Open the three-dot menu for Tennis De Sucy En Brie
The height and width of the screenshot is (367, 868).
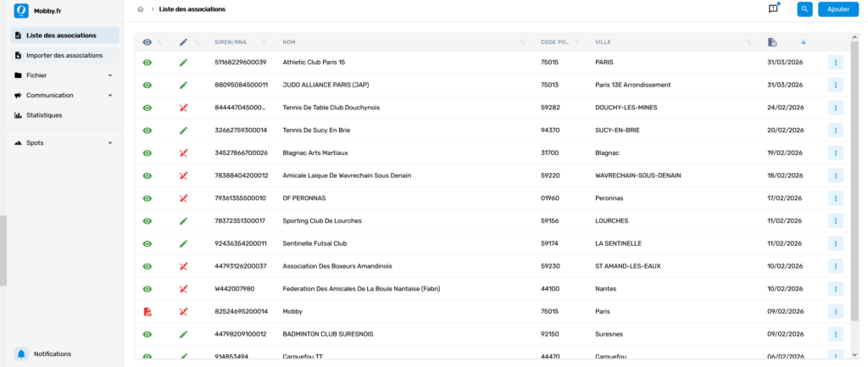835,131
